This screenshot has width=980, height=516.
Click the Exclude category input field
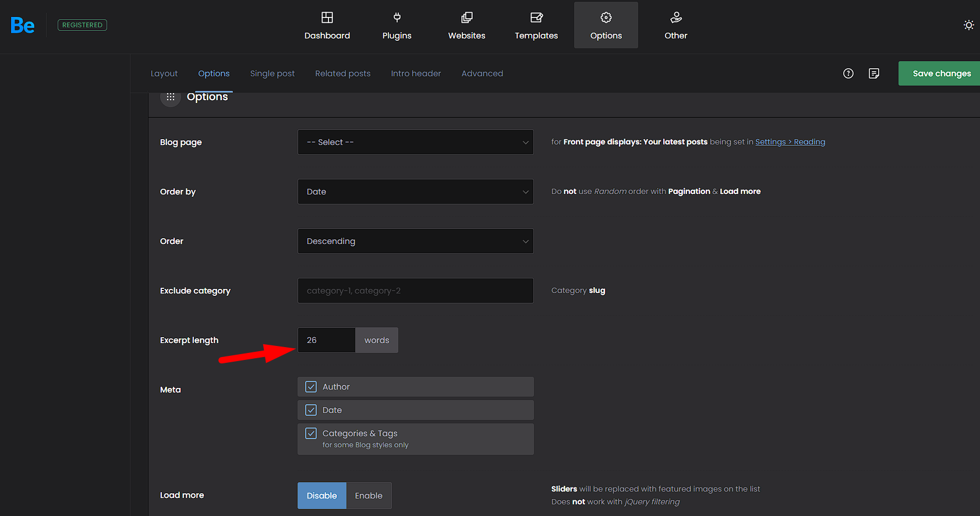416,291
